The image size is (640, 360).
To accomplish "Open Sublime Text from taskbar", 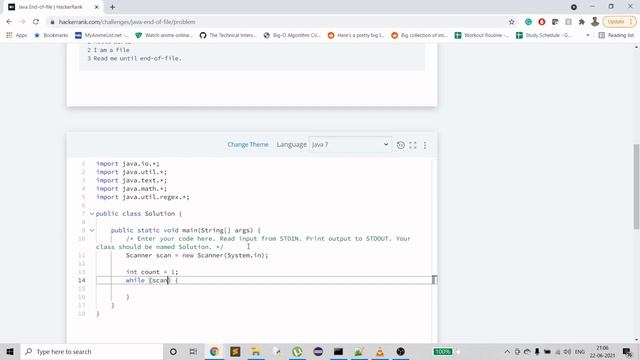I will [x=235, y=351].
